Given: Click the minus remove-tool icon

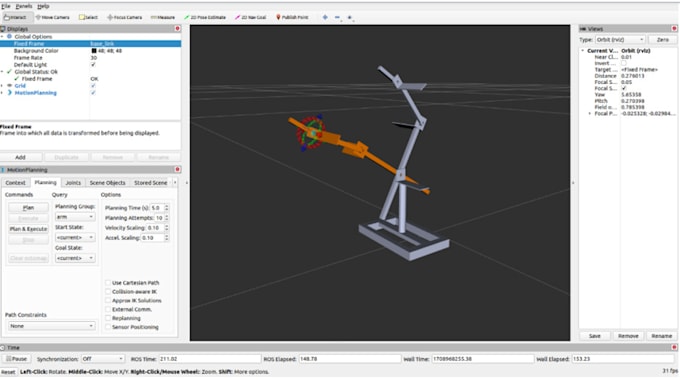Looking at the screenshot, I should pos(337,17).
